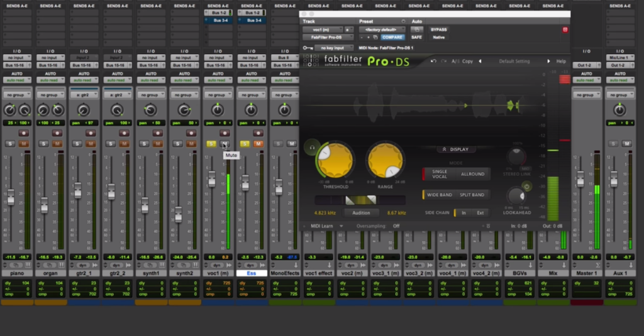Image resolution: width=644 pixels, height=336 pixels.
Task: Go to previous preset with left arrow
Action: [480, 61]
